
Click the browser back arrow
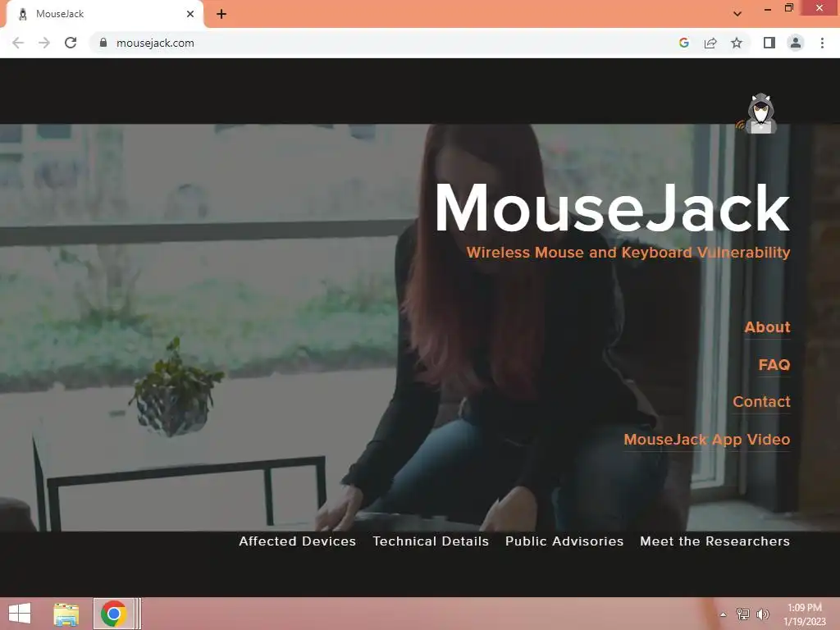coord(18,43)
